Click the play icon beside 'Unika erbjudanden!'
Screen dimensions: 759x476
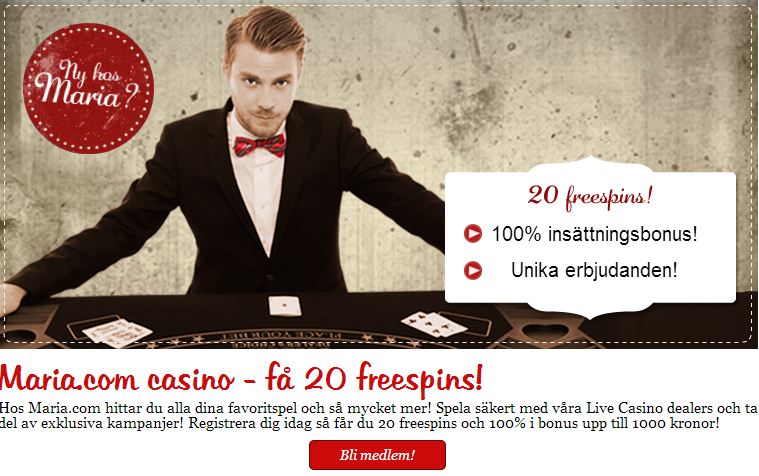472,270
